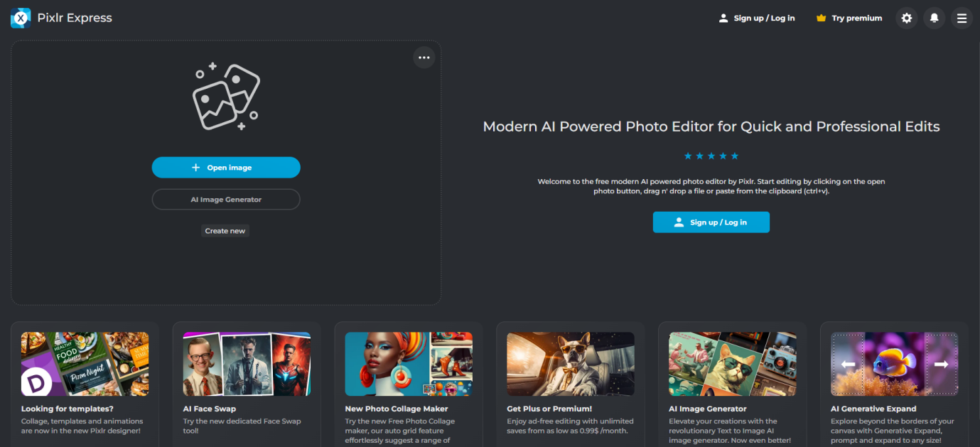
Task: Open the Looking for templates thumbnail
Action: click(x=85, y=364)
